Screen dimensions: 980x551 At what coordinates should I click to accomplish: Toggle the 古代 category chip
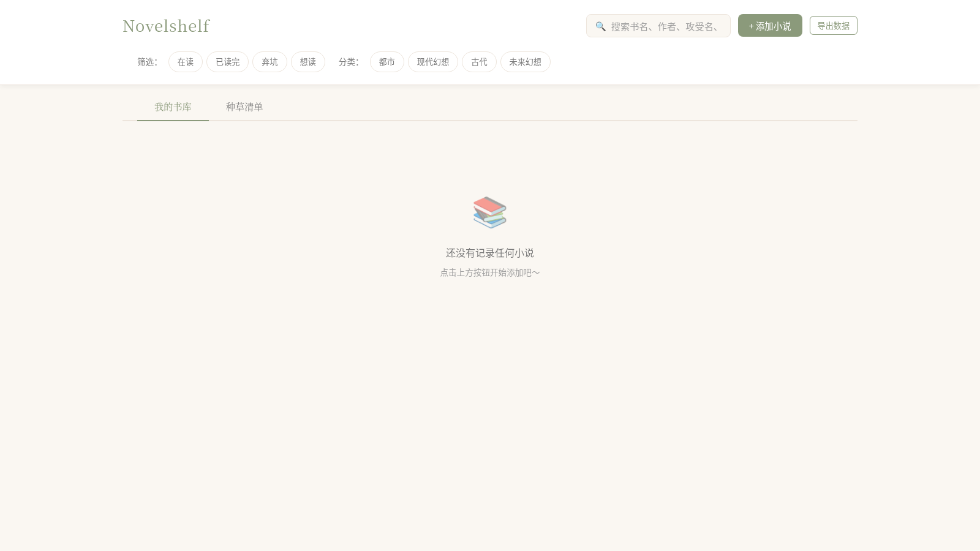pos(479,62)
